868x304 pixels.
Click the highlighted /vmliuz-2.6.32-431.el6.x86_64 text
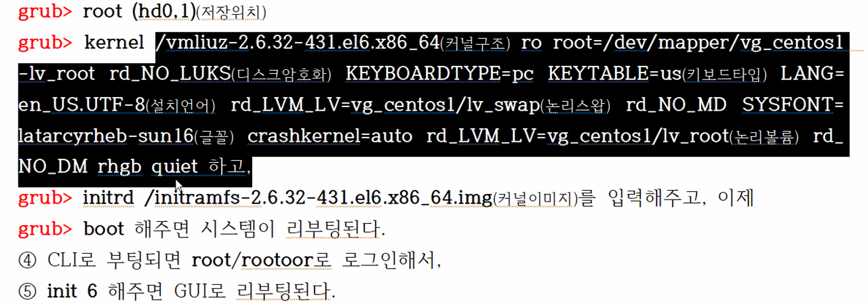pyautogui.click(x=298, y=43)
